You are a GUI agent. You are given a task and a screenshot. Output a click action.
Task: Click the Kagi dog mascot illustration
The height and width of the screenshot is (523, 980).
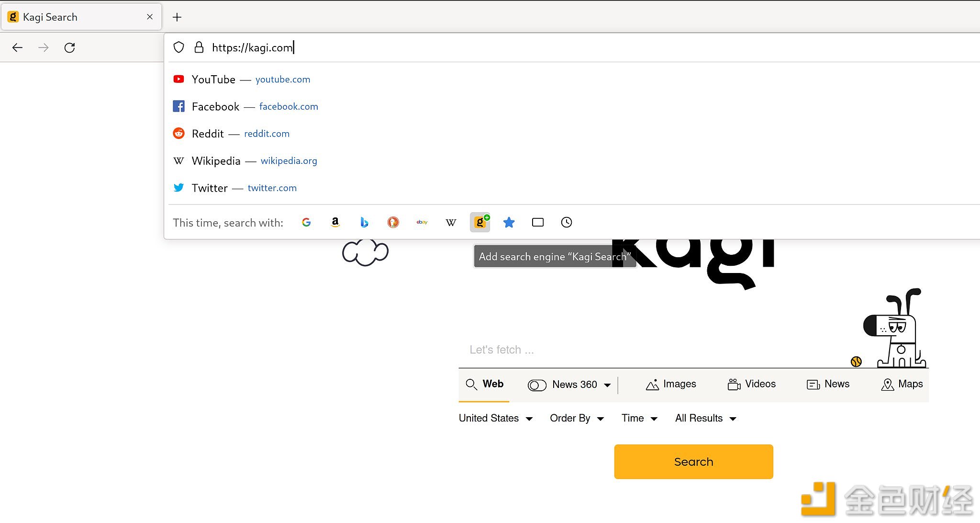pyautogui.click(x=895, y=329)
